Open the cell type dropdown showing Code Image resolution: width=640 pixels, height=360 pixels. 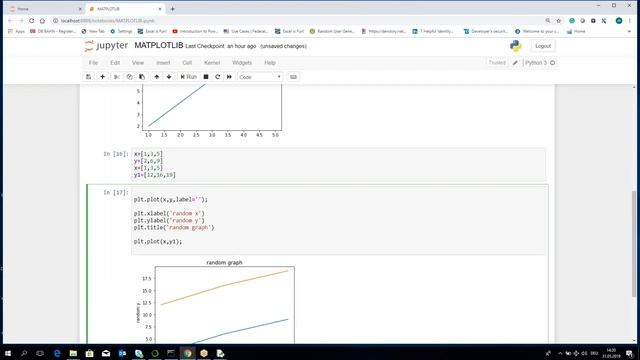coord(260,77)
